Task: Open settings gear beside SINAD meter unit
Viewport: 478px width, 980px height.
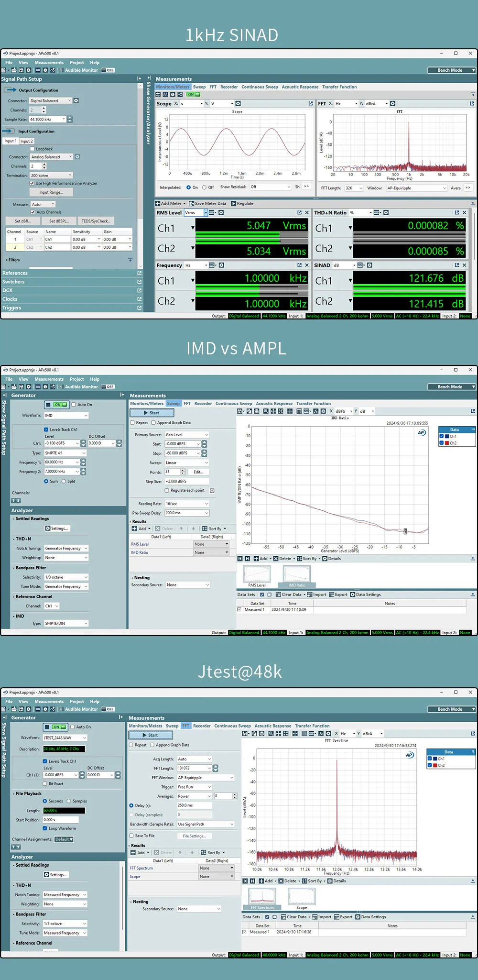Action: click(369, 265)
